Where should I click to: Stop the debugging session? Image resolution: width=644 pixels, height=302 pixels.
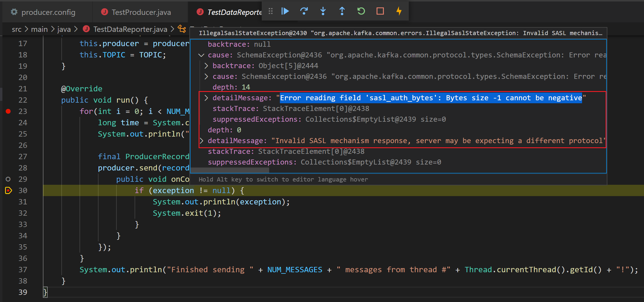pyautogui.click(x=380, y=11)
